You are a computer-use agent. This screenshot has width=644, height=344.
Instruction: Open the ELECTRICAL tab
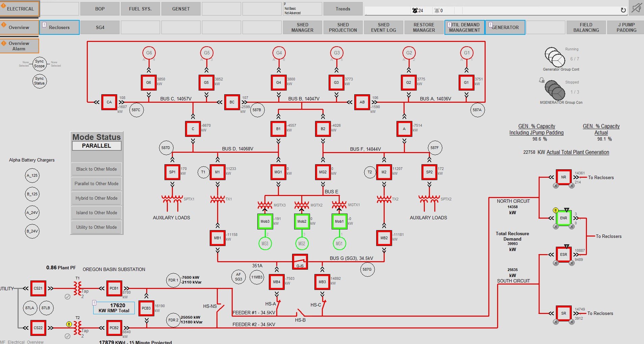[20, 9]
